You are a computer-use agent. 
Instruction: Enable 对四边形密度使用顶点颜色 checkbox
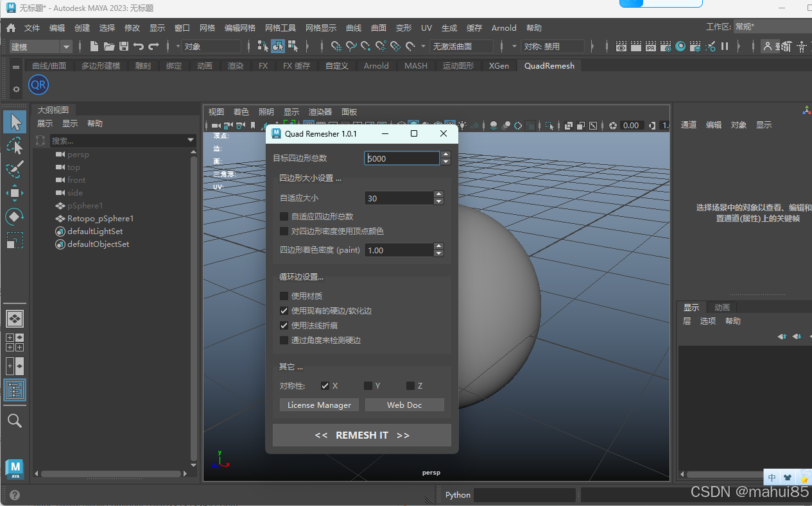coord(284,231)
